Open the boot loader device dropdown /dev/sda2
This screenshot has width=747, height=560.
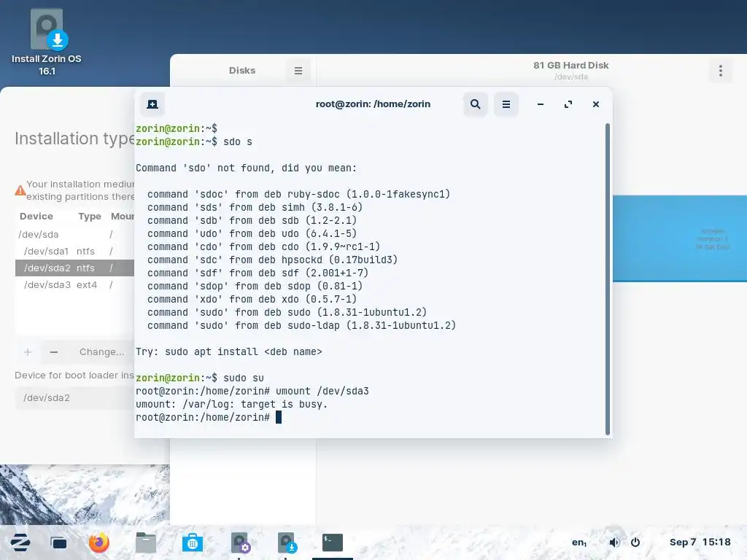75,397
